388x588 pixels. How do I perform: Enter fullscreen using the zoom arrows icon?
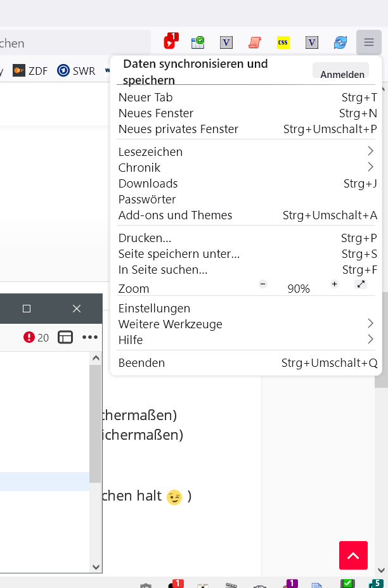[361, 284]
